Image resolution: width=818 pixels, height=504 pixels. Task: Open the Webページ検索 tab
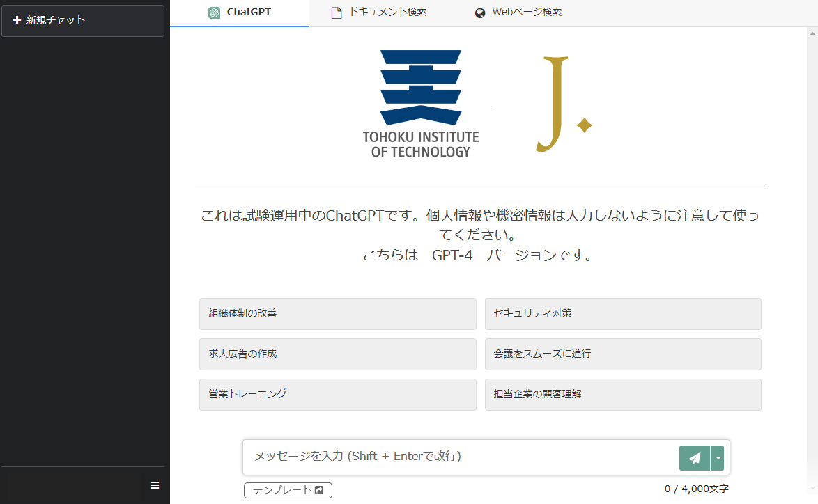tap(518, 13)
